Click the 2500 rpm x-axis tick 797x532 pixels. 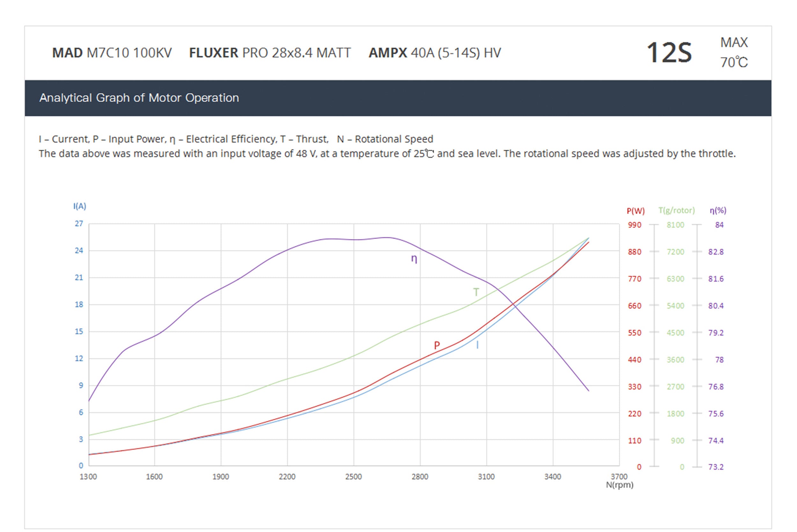[354, 477]
